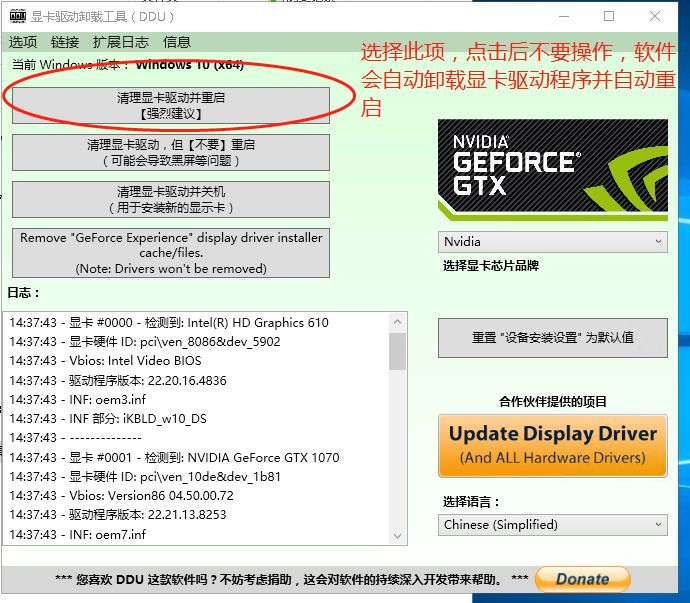This screenshot has height=603, width=690.
Task: Open the Nvidia brand dropdown
Action: 553,242
